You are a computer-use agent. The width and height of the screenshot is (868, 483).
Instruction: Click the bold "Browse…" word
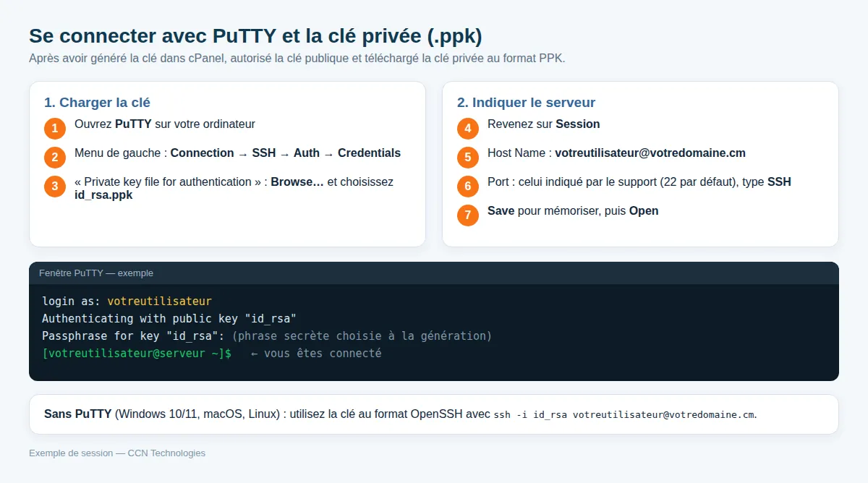(297, 182)
